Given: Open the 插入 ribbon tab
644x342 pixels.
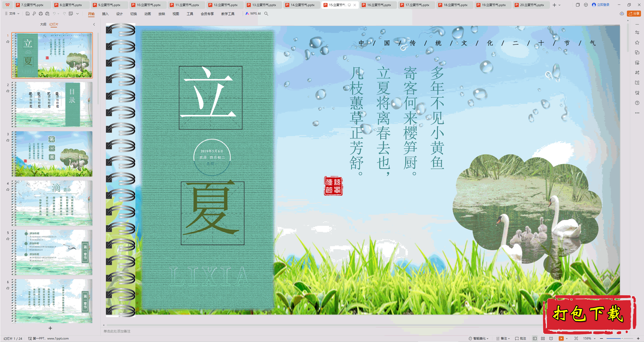Looking at the screenshot, I should click(x=105, y=14).
